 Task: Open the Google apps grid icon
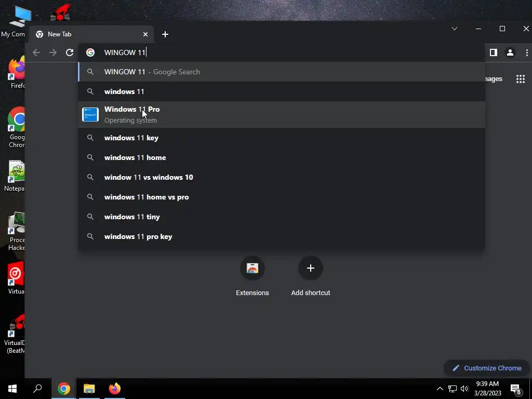pyautogui.click(x=521, y=79)
